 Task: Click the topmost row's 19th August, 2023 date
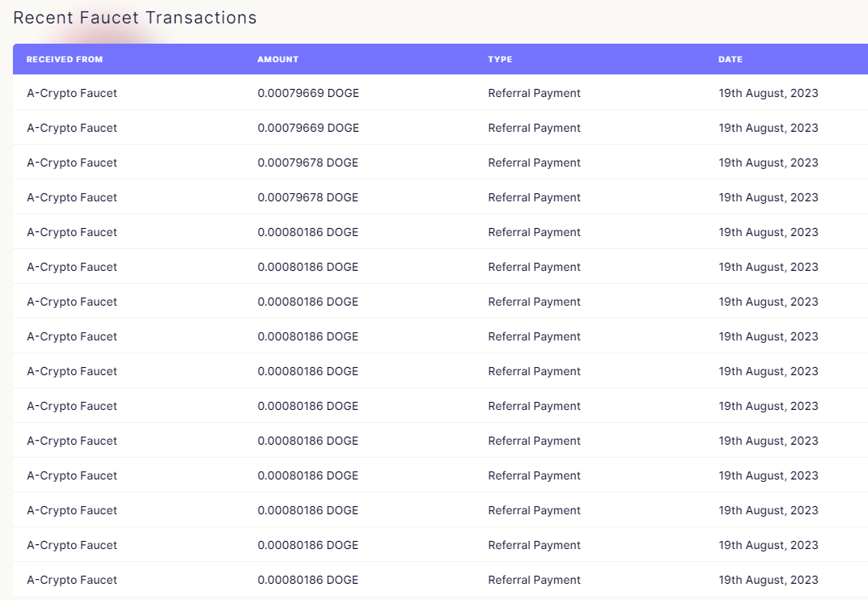tap(768, 93)
